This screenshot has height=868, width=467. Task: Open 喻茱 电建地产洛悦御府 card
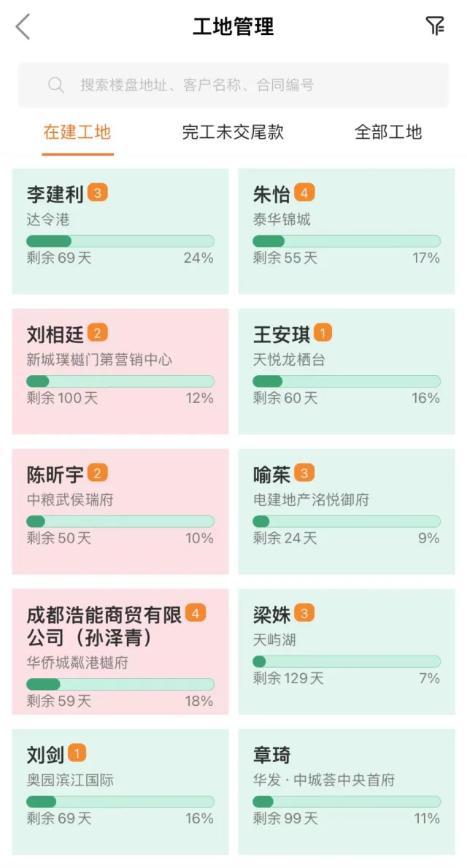(347, 512)
